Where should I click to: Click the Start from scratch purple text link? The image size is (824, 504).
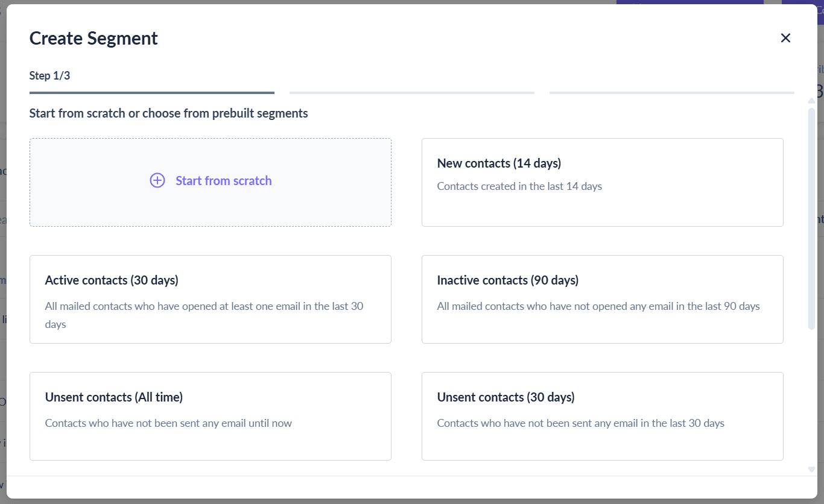[223, 180]
